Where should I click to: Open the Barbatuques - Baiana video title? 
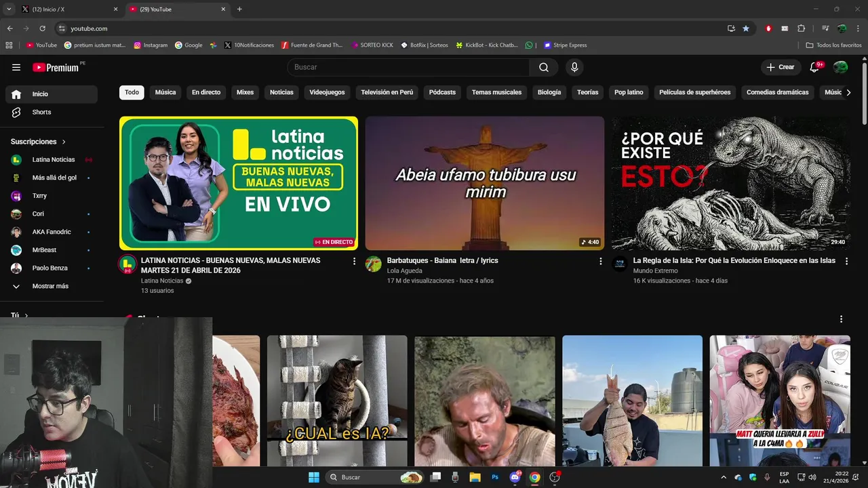click(x=442, y=260)
